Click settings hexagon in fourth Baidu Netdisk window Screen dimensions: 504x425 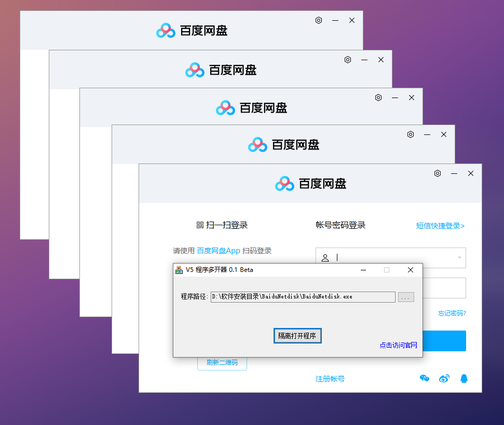pos(411,134)
